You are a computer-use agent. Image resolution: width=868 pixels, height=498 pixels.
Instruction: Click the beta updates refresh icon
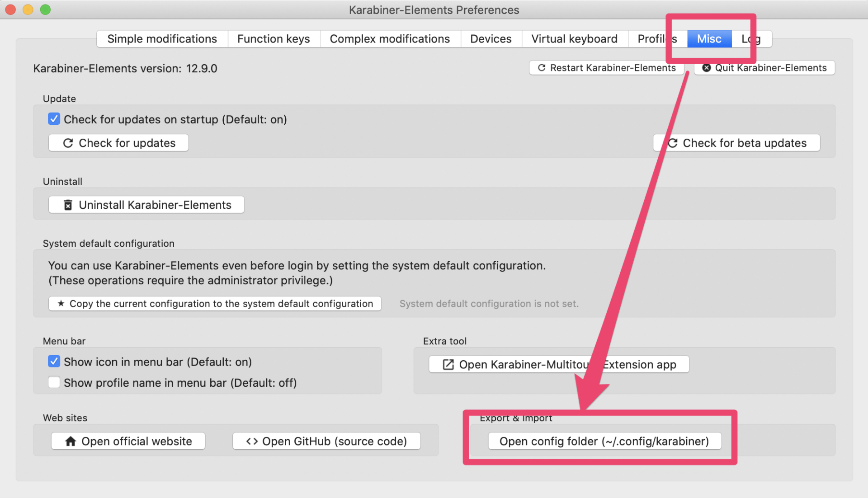[x=673, y=143]
